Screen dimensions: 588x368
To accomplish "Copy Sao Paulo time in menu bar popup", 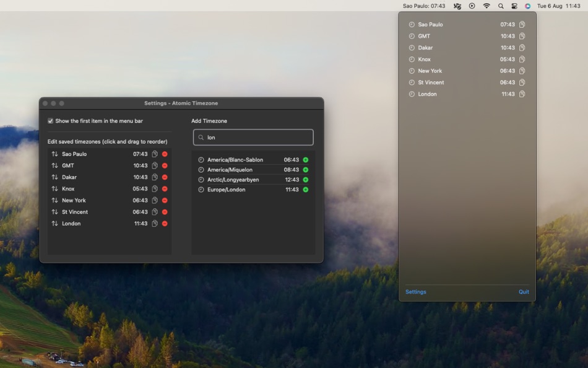I will (522, 24).
